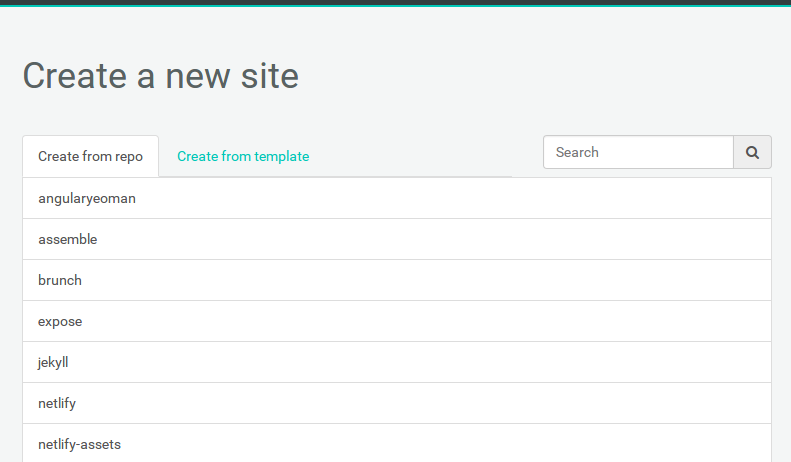Select the Create from repo tab
The image size is (791, 462).
point(90,156)
